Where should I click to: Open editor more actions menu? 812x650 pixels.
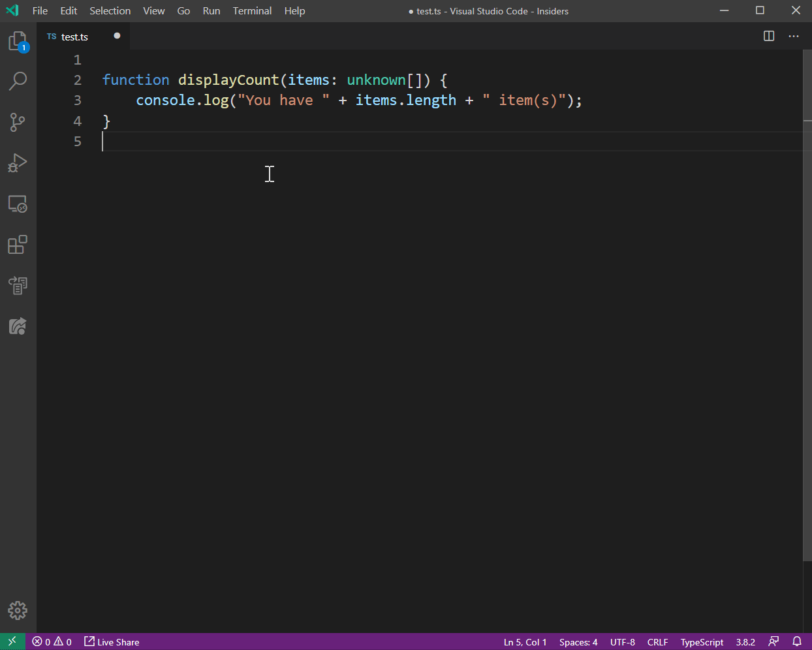coord(793,36)
